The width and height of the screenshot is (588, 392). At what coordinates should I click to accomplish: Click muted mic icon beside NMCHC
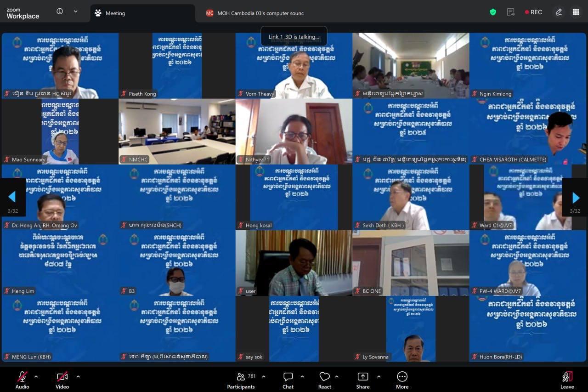[124, 159]
